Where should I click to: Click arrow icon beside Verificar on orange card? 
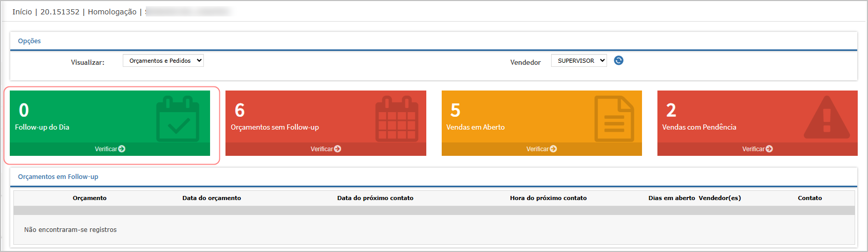[553, 149]
